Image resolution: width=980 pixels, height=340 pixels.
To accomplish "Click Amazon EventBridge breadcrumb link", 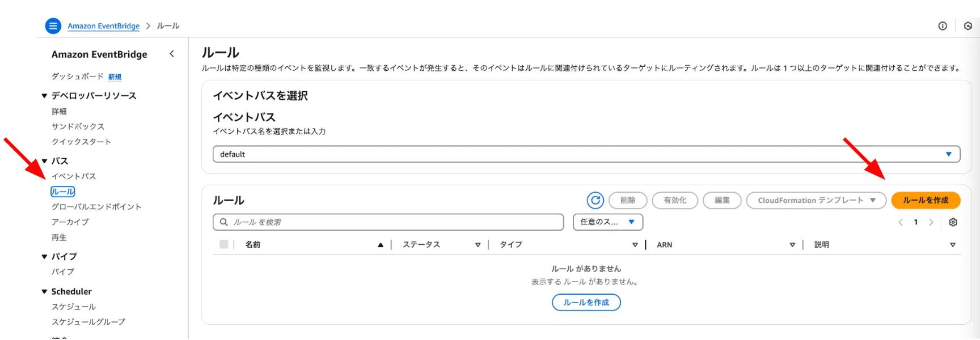I will click(x=103, y=26).
